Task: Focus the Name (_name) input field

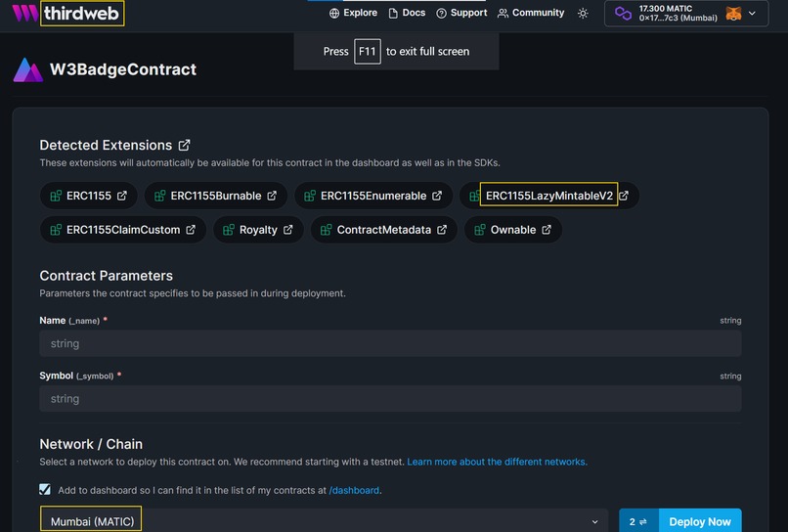Action: click(x=390, y=343)
